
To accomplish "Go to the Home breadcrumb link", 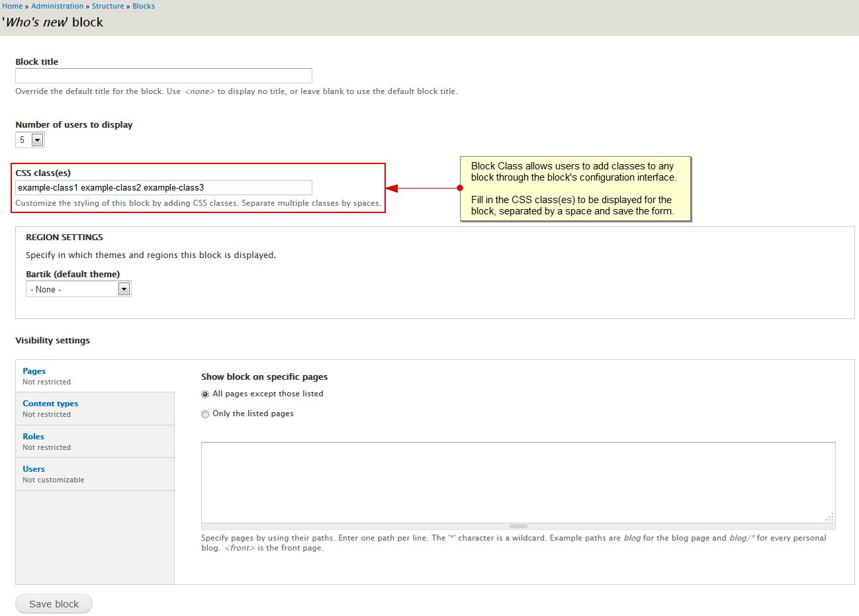I will click(x=12, y=6).
